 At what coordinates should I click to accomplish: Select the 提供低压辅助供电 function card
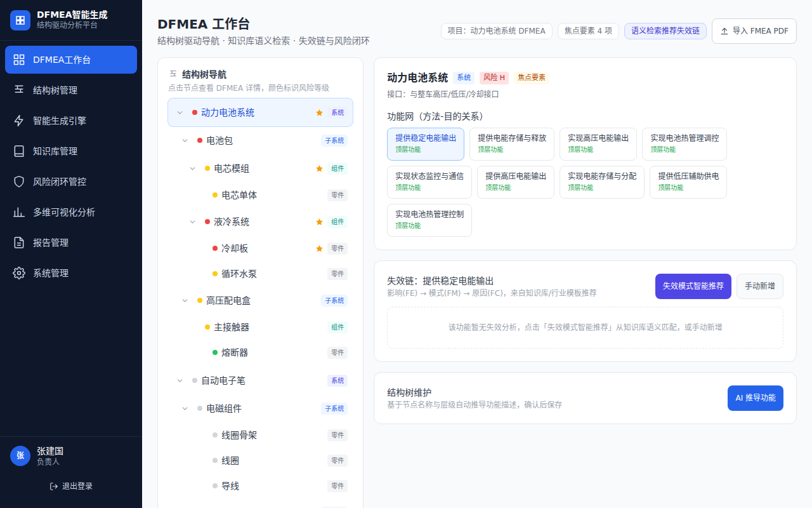(x=688, y=182)
